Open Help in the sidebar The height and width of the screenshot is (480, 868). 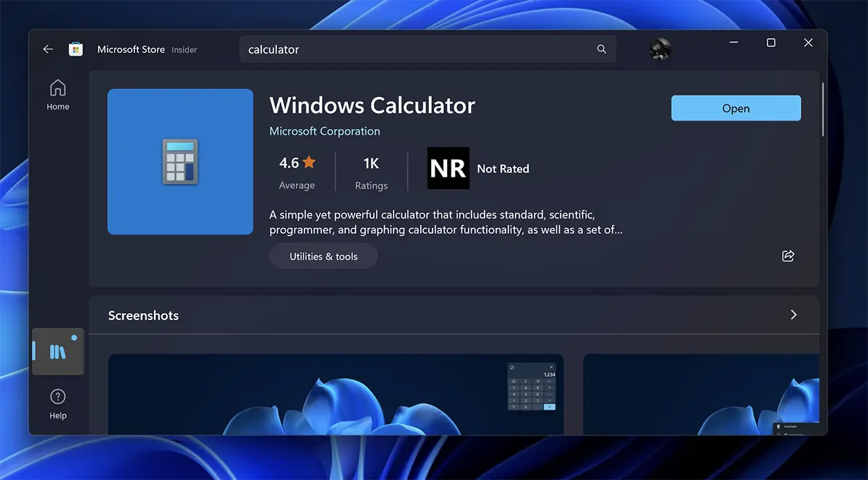tap(58, 404)
